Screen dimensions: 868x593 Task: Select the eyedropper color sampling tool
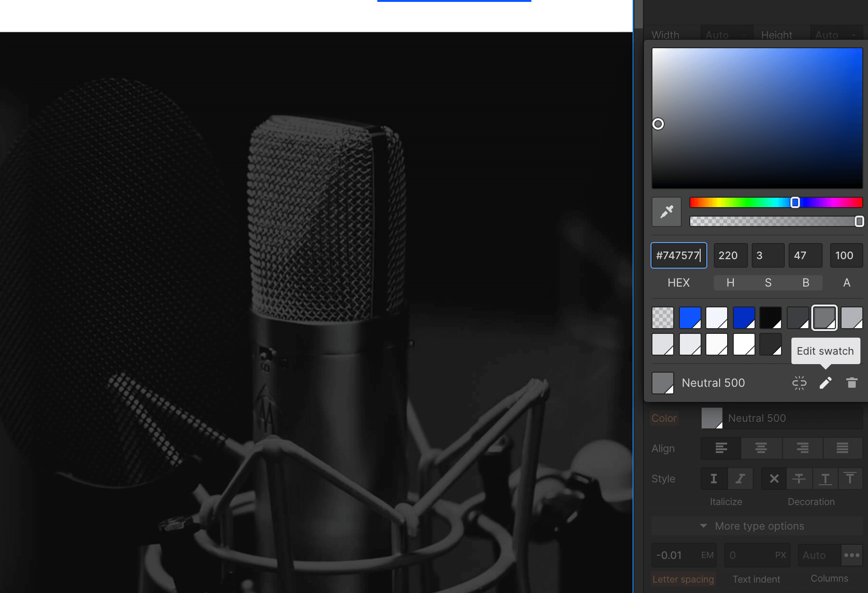[666, 211]
